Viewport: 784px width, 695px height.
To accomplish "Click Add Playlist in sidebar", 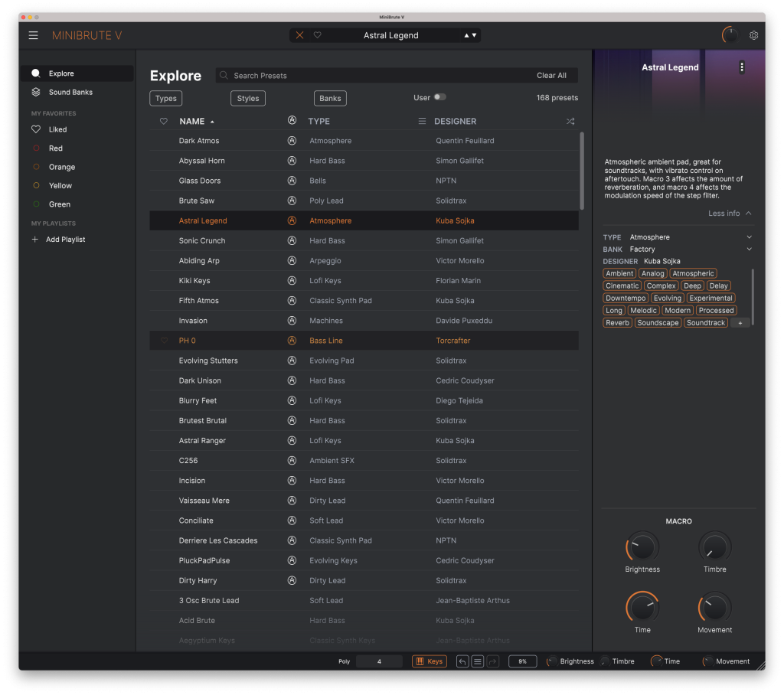I will [65, 240].
